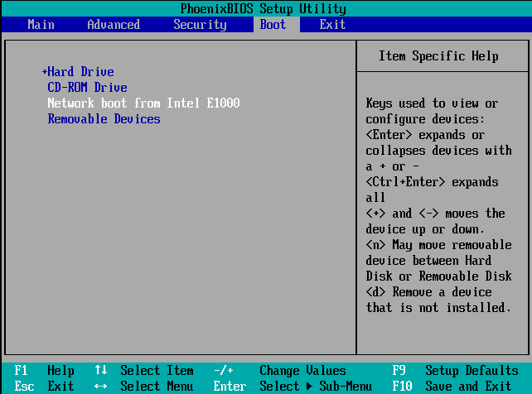Screen dimensions: 532x394
Task: Click the Item Specific Help heading
Action: pyautogui.click(x=438, y=56)
